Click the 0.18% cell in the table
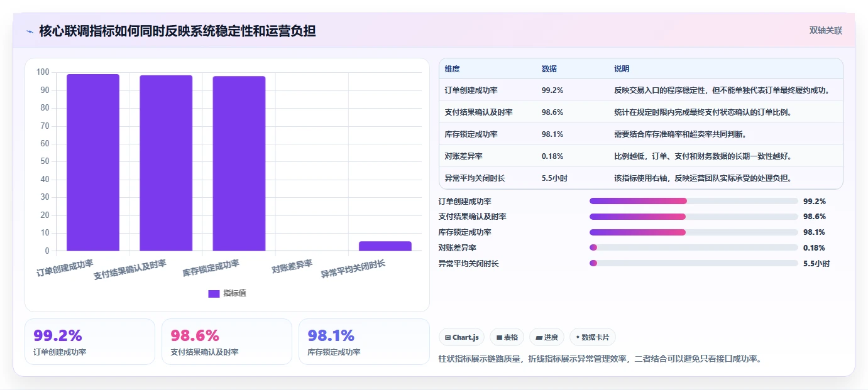Image resolution: width=868 pixels, height=390 pixels. pos(552,156)
